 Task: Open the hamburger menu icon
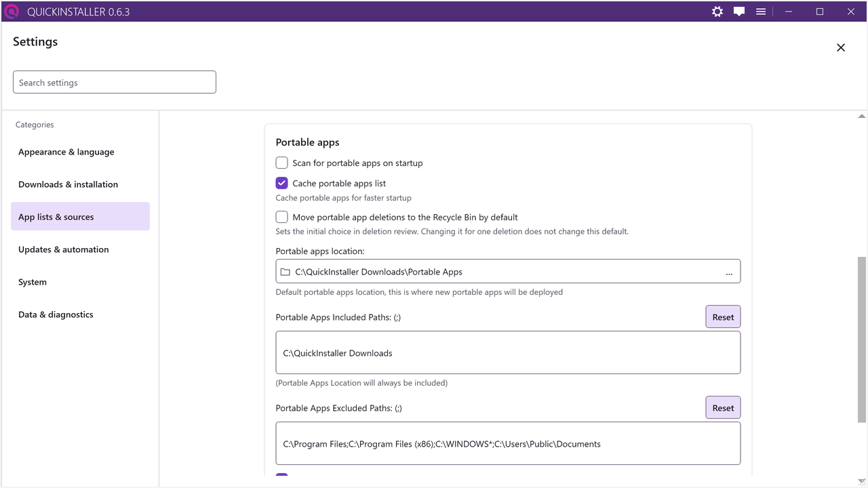[x=761, y=12]
